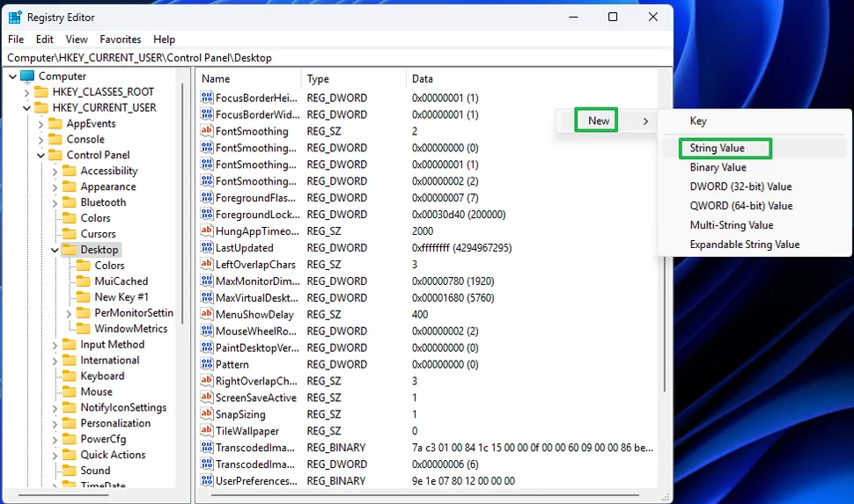The image size is (854, 504).
Task: Open the New submenu item
Action: 599,121
